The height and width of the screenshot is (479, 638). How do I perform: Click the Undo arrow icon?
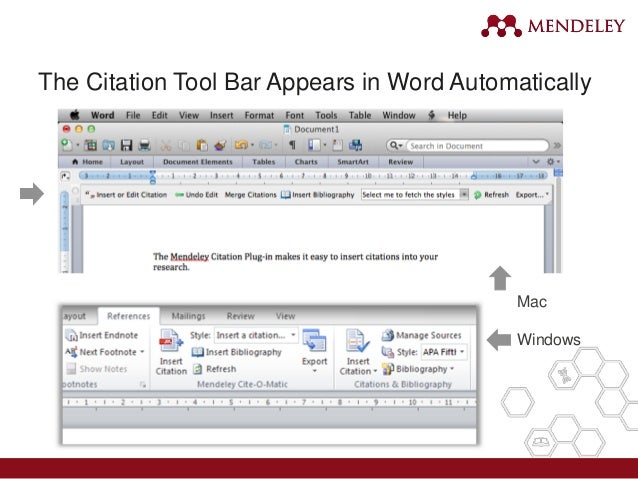coord(241,145)
